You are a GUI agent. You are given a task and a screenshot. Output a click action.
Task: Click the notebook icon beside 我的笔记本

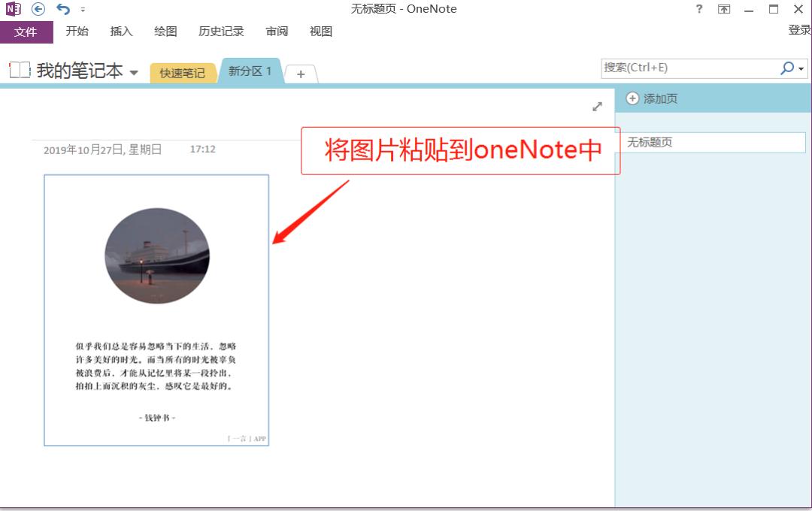(x=20, y=70)
